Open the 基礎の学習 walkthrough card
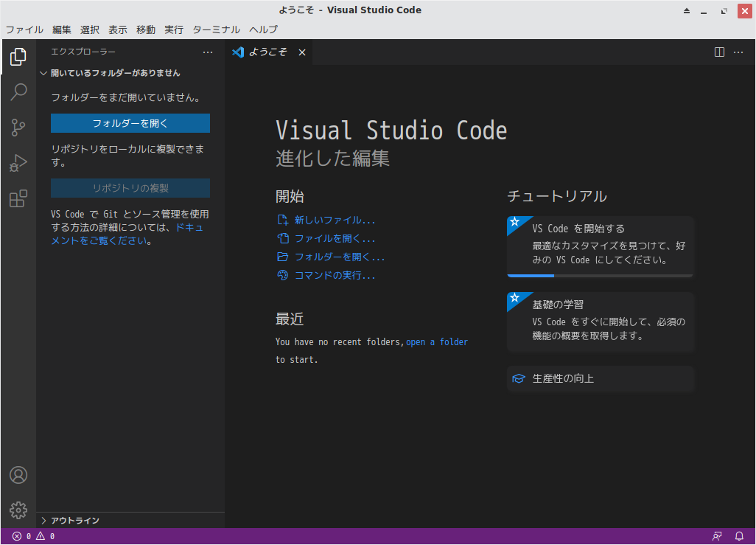The height and width of the screenshot is (545, 756). click(601, 322)
